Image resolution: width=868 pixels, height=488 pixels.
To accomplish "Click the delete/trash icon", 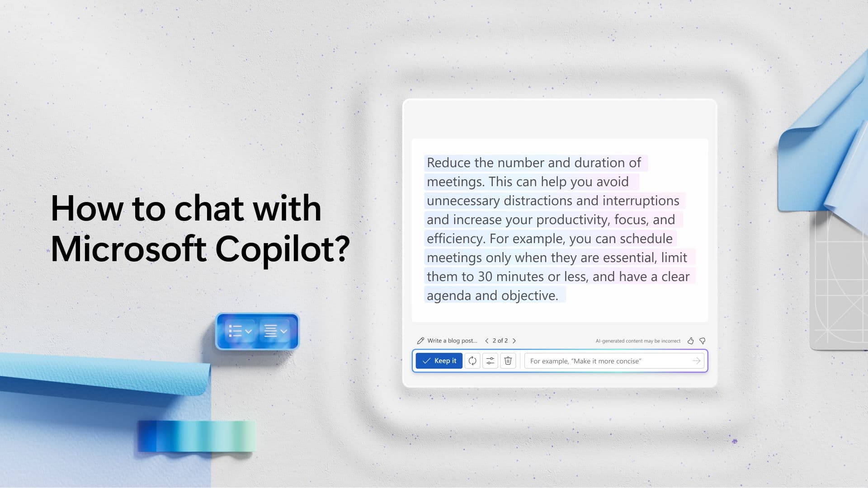I will [x=507, y=361].
